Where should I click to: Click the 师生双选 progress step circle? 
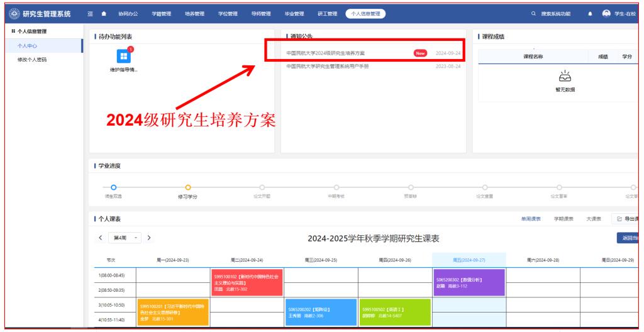pyautogui.click(x=114, y=186)
